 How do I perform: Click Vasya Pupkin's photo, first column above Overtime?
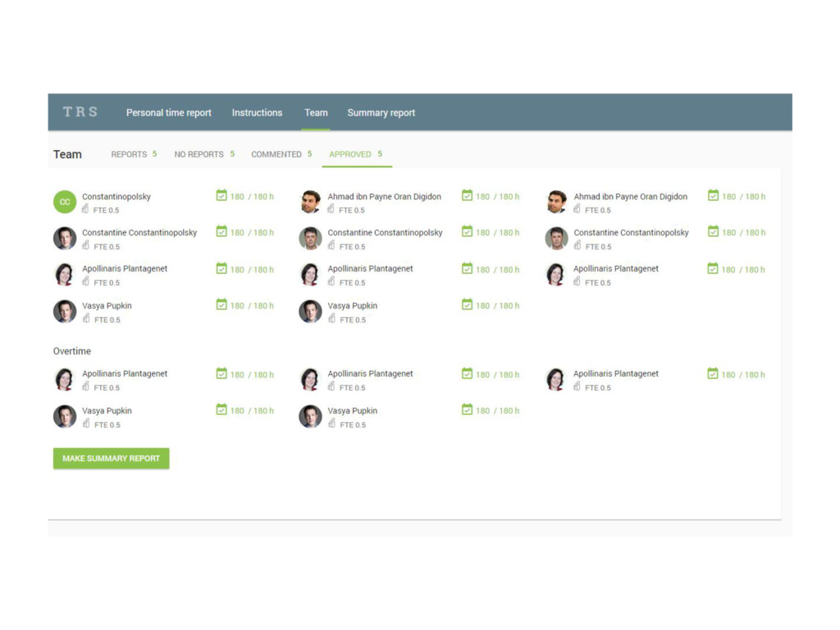(x=65, y=311)
